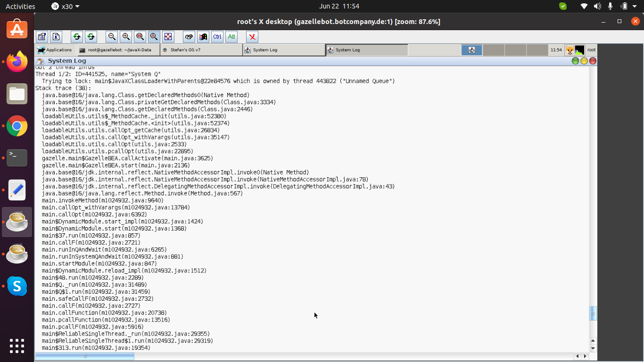Click the zoom out magnifier icon
This screenshot has height=362, width=644.
tap(112, 37)
